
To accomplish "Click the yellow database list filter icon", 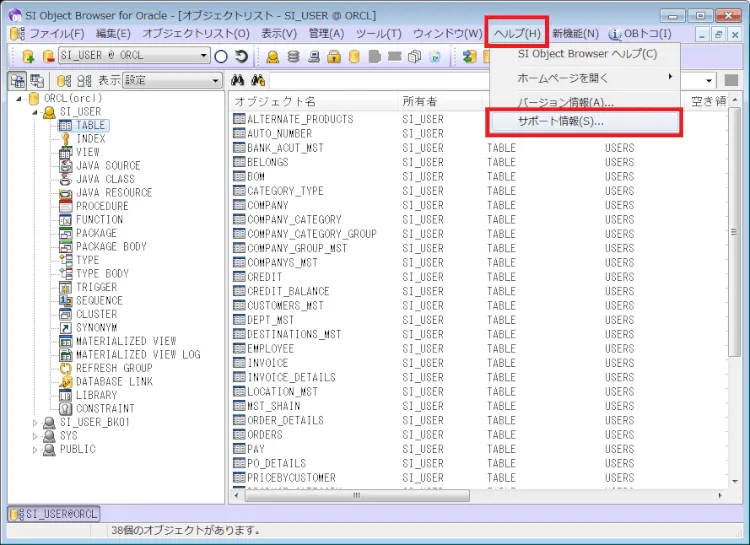I will tap(64, 80).
